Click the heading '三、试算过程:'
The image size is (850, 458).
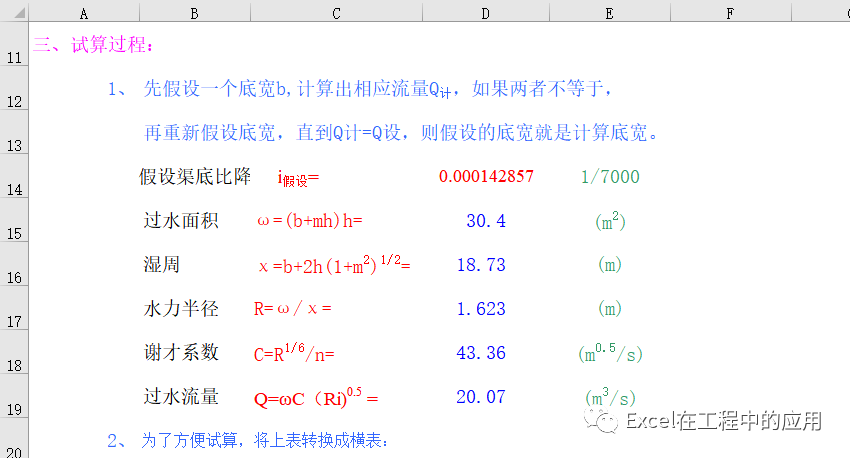[x=93, y=44]
